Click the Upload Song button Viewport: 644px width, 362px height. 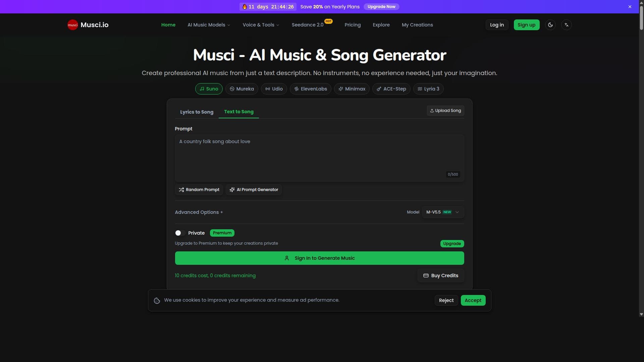tap(445, 111)
